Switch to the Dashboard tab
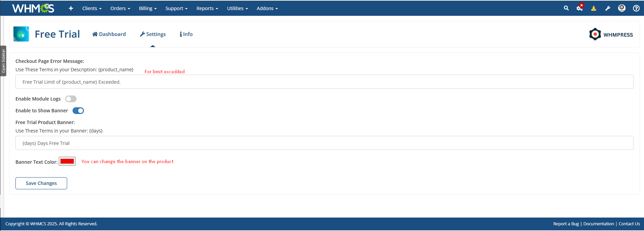Image resolution: width=644 pixels, height=231 pixels. [x=109, y=34]
